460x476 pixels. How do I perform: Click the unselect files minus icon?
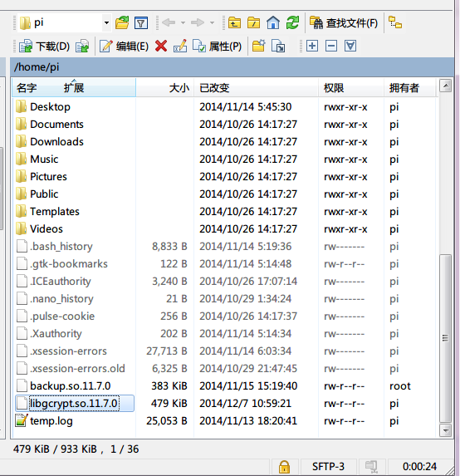[331, 47]
